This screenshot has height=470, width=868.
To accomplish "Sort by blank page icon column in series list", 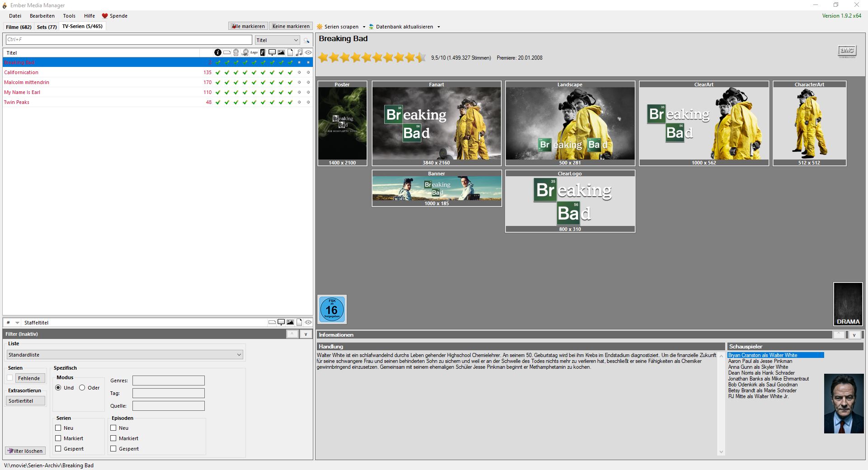I will click(290, 52).
